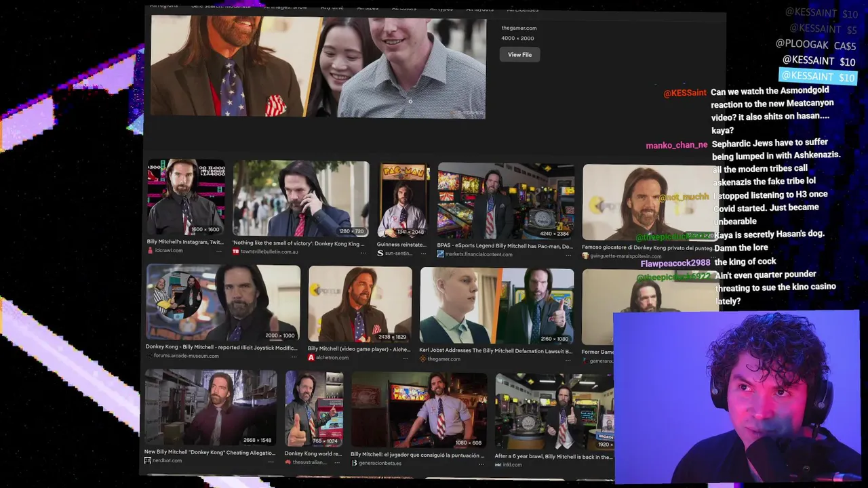This screenshot has width=868, height=488.
Task: Click the theaustralian favicon
Action: pos(288,462)
